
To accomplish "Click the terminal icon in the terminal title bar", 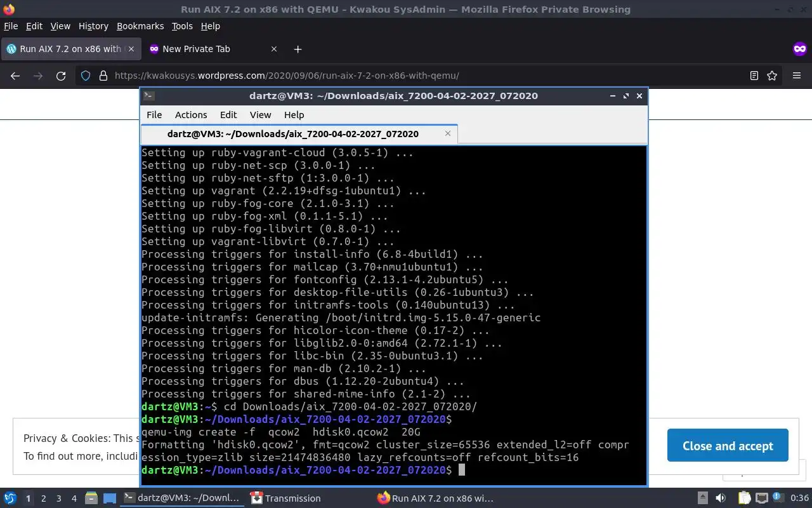I will tap(148, 96).
